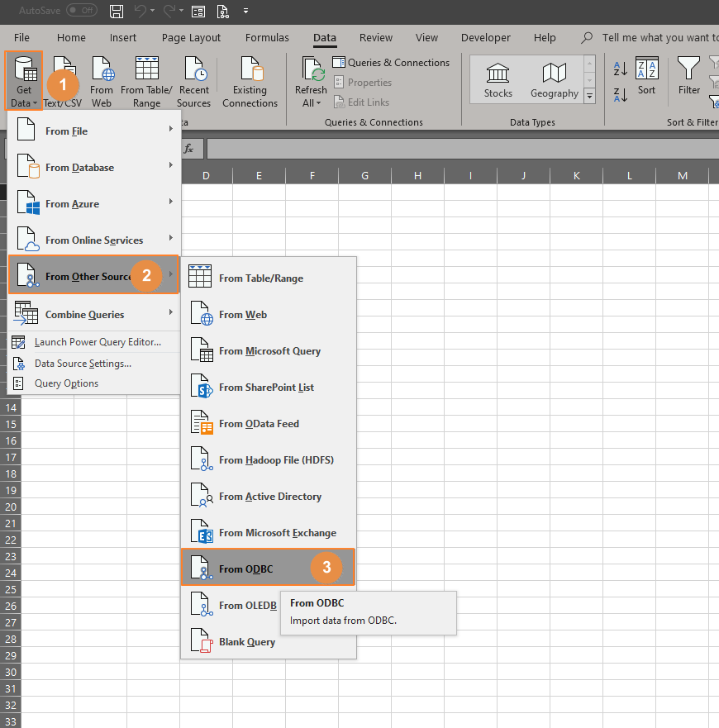Choose From Microsoft Exchange
The image size is (719, 728).
(x=269, y=532)
